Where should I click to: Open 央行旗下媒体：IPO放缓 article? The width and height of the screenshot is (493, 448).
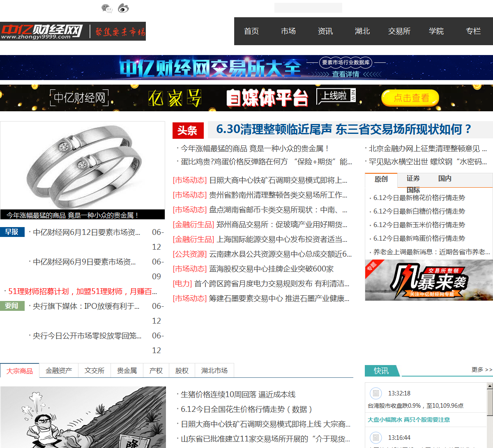87,306
